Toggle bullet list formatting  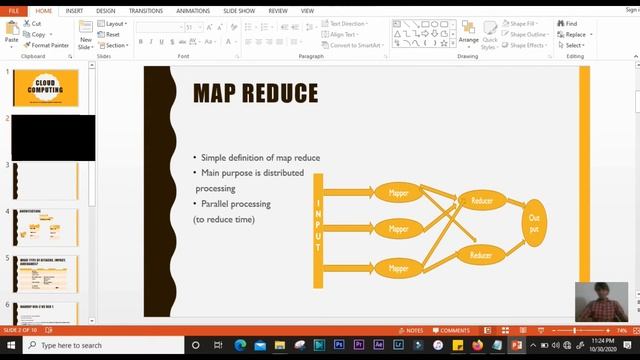(x=249, y=27)
